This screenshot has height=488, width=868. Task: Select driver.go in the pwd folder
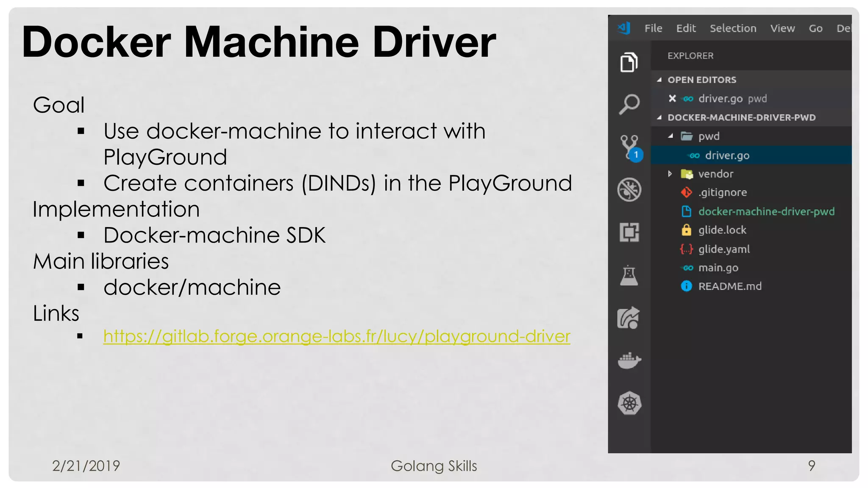[x=751, y=155]
